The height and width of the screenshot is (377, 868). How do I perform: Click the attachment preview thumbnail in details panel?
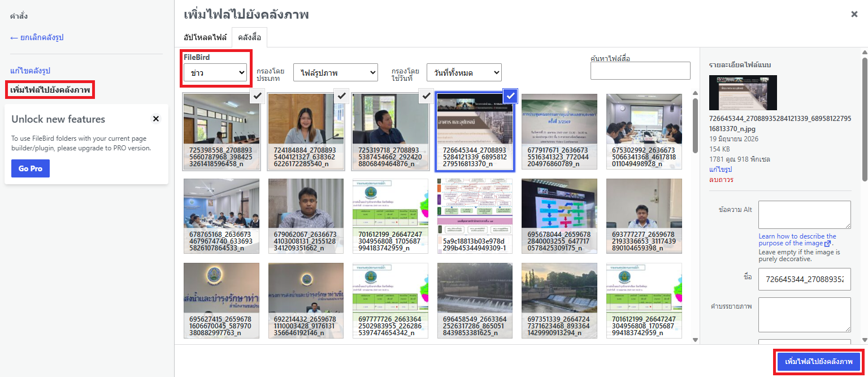[x=743, y=93]
